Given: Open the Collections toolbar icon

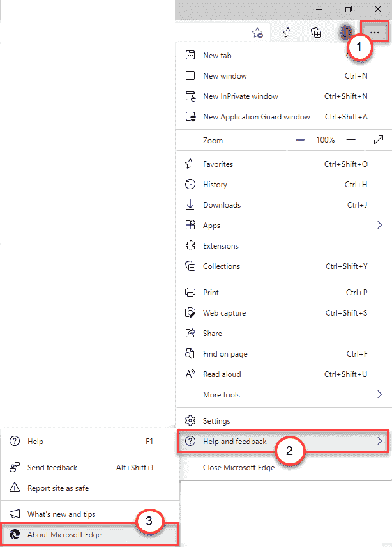Looking at the screenshot, I should tap(315, 33).
